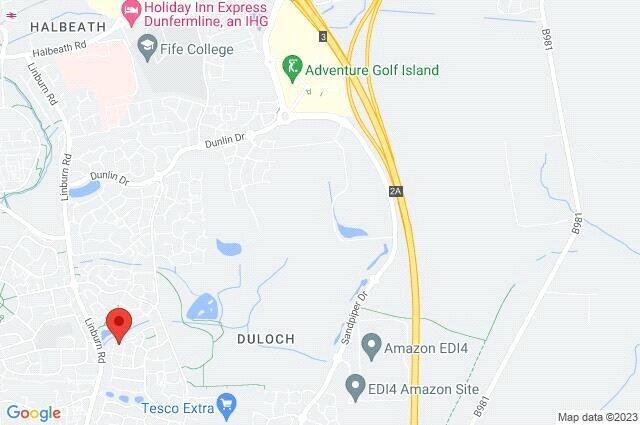Image resolution: width=640 pixels, height=425 pixels.
Task: Select the junction 3 motorway badge
Action: click(323, 37)
